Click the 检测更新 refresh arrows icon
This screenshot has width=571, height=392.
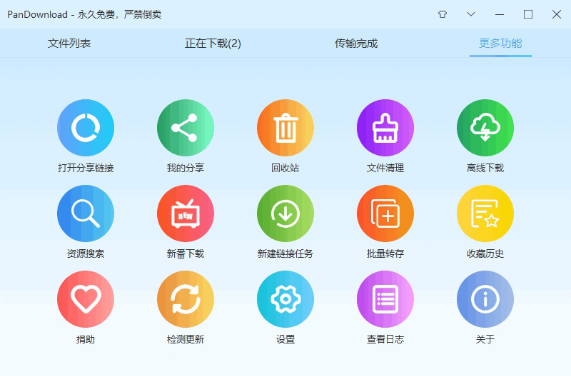(x=186, y=299)
